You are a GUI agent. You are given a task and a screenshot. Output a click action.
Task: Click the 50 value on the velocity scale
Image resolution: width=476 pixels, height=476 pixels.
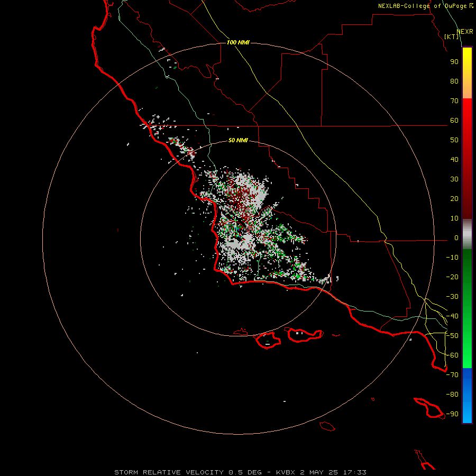[x=454, y=140]
